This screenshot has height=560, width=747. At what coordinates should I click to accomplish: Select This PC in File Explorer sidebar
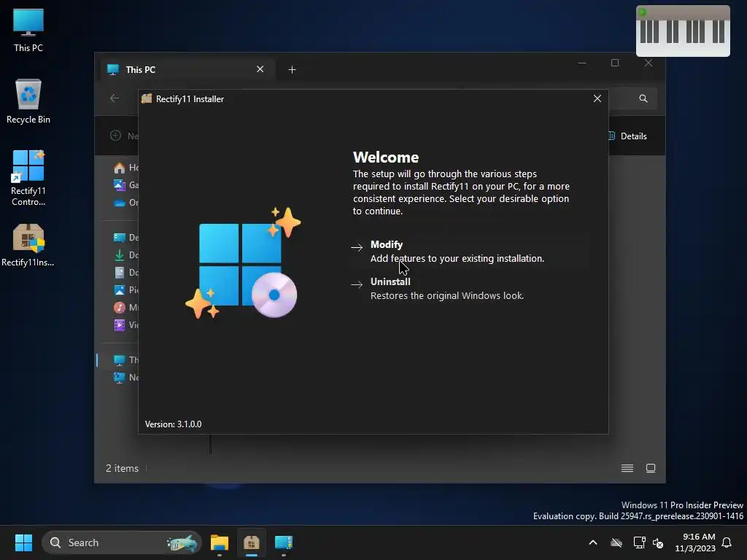point(125,360)
